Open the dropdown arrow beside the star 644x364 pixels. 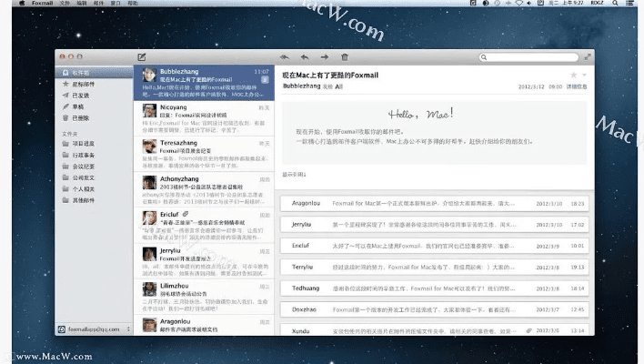tap(584, 75)
